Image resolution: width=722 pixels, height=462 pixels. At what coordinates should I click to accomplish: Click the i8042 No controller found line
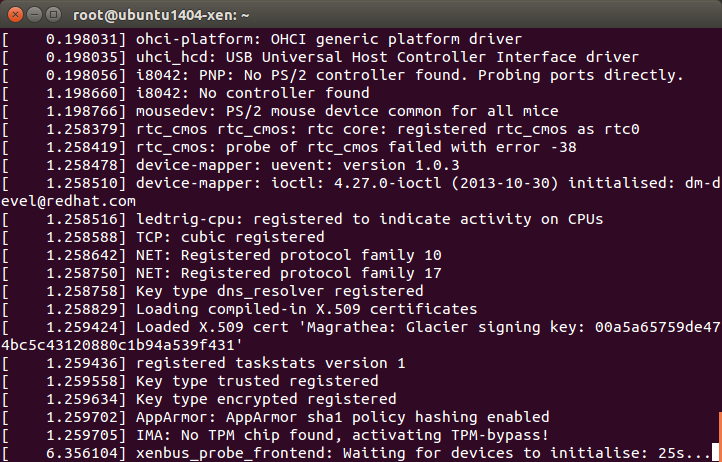point(186,93)
